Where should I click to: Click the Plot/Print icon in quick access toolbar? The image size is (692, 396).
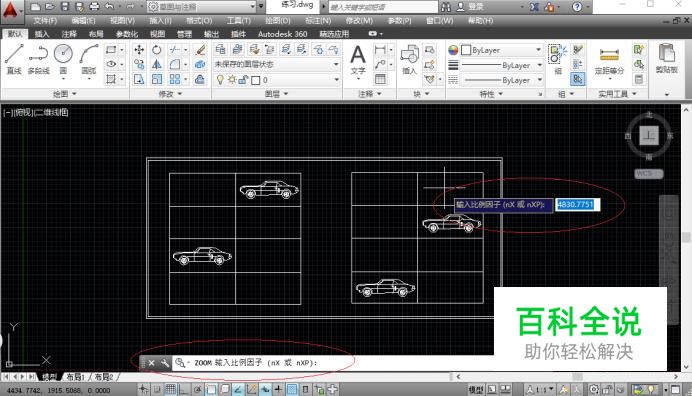tap(94, 7)
